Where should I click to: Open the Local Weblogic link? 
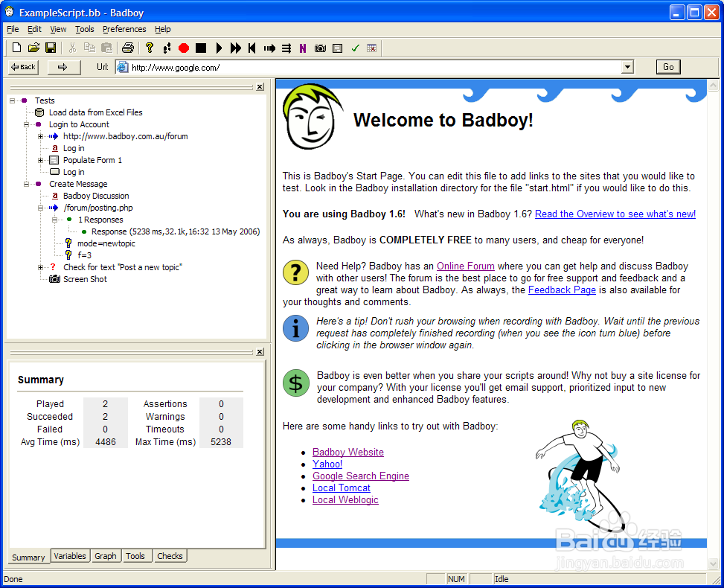click(x=345, y=500)
